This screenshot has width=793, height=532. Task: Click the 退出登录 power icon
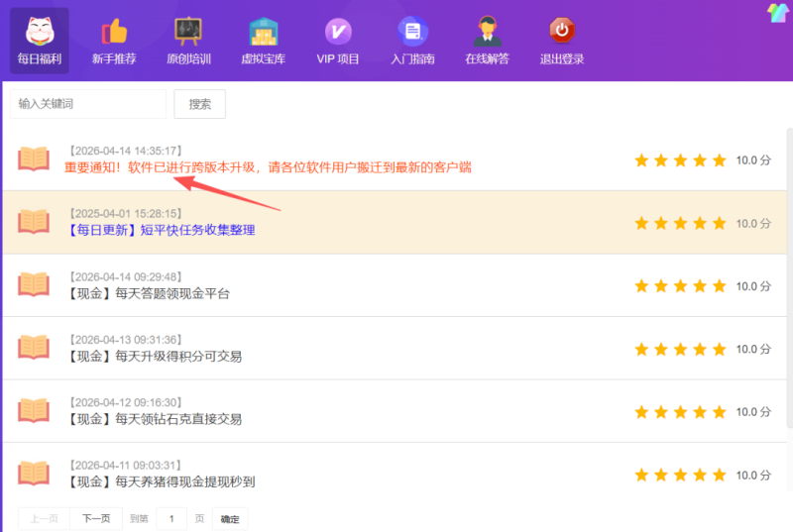pyautogui.click(x=562, y=31)
